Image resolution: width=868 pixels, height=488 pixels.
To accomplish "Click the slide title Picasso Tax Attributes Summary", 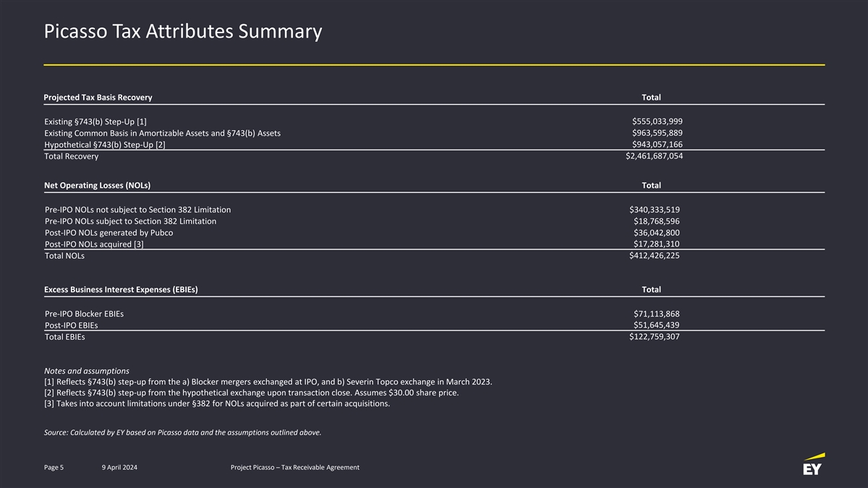I will 183,32.
